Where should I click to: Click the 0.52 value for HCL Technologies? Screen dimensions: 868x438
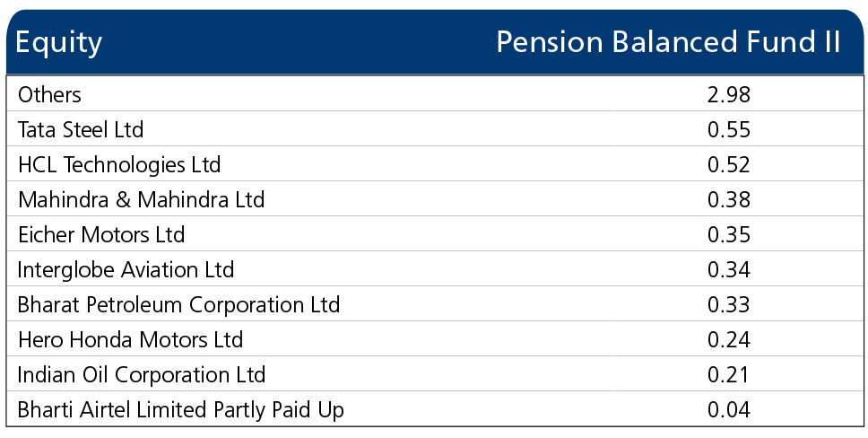click(728, 164)
